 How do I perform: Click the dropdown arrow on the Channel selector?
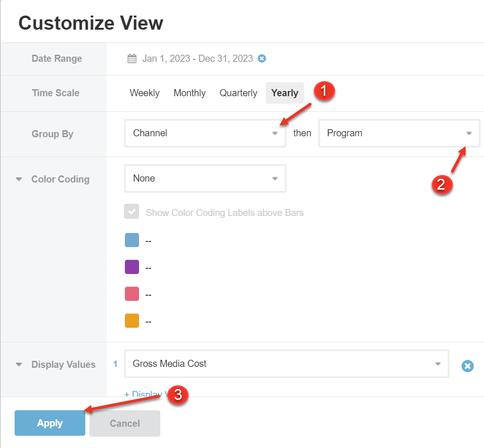click(x=275, y=133)
